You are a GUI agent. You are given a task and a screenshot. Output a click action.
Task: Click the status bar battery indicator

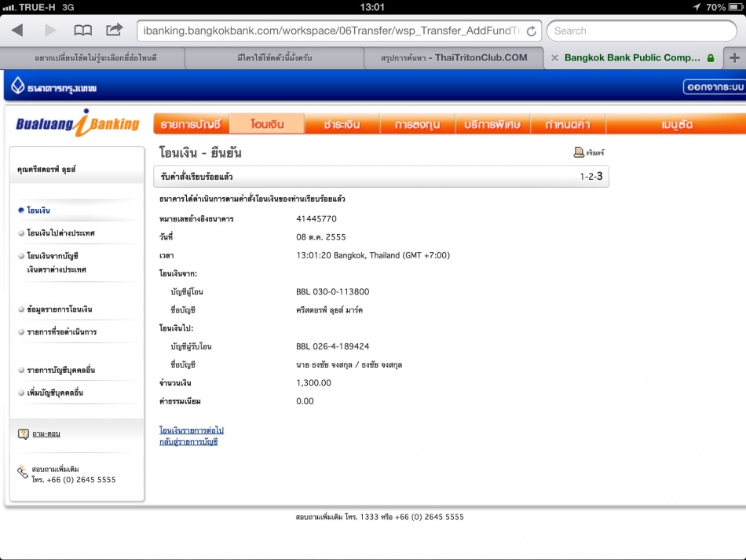(736, 7)
